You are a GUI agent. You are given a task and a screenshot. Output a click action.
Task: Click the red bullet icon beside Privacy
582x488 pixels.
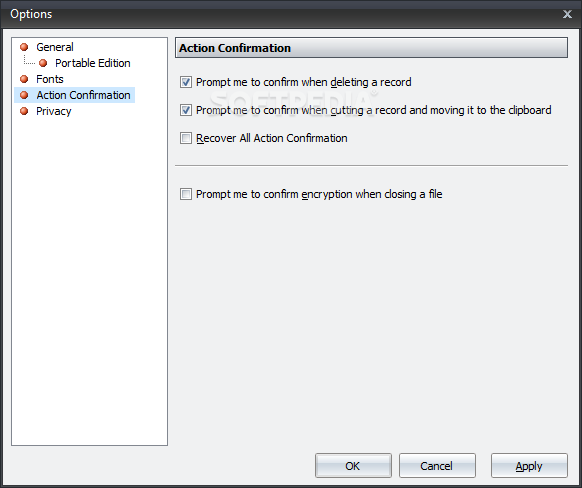(24, 111)
